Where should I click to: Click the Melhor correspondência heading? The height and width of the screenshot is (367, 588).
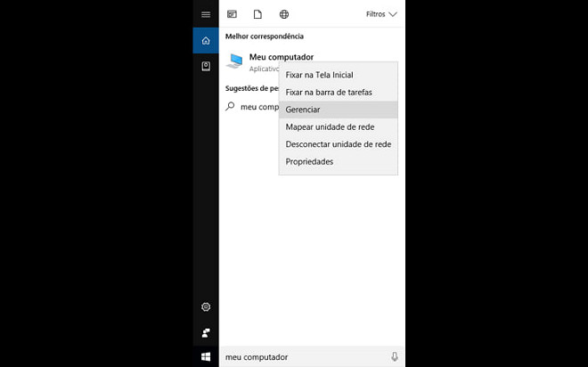point(265,37)
